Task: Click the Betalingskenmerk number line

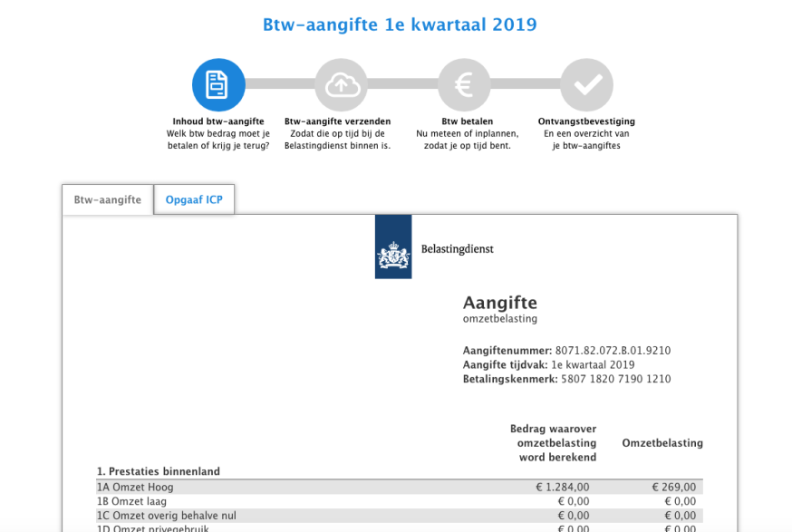Action: coord(566,379)
